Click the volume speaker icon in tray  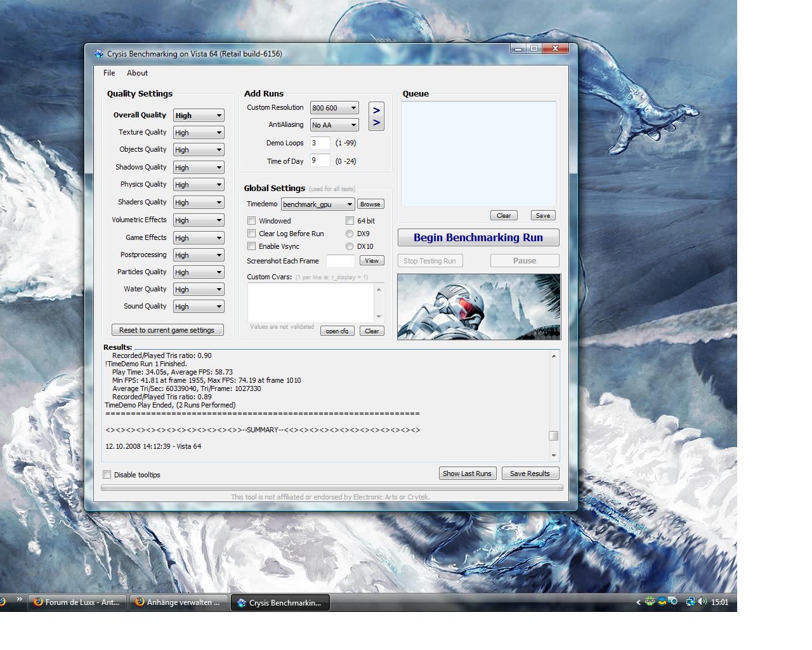click(702, 602)
